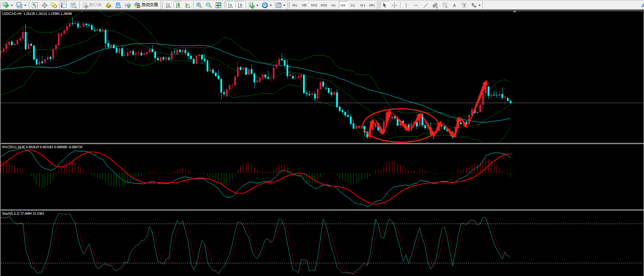Click the USDCAD,H4 chart title label
This screenshot has width=644, height=276.
[12, 14]
